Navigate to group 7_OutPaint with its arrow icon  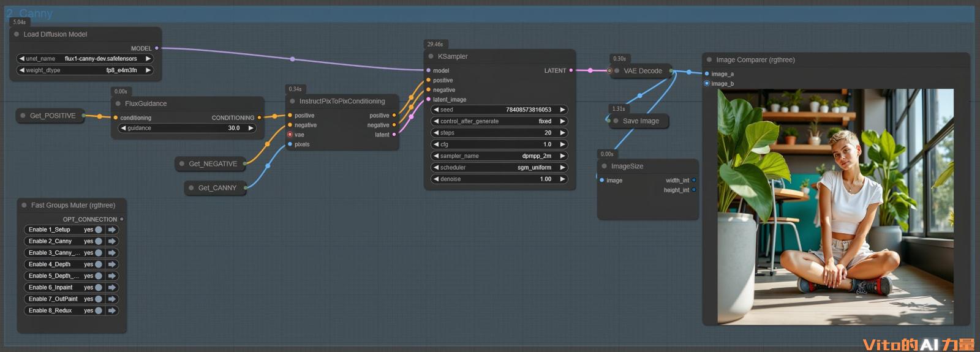point(112,299)
